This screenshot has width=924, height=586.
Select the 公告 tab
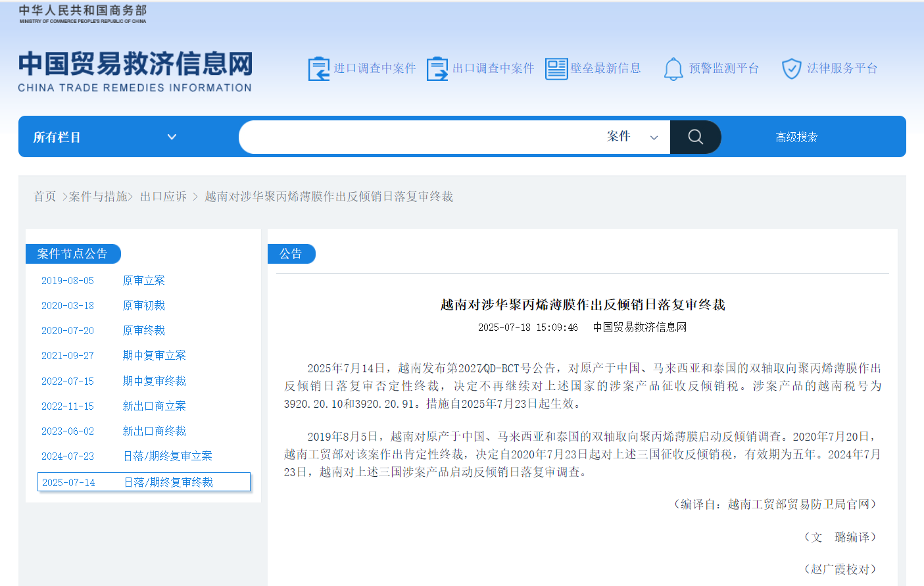[291, 254]
